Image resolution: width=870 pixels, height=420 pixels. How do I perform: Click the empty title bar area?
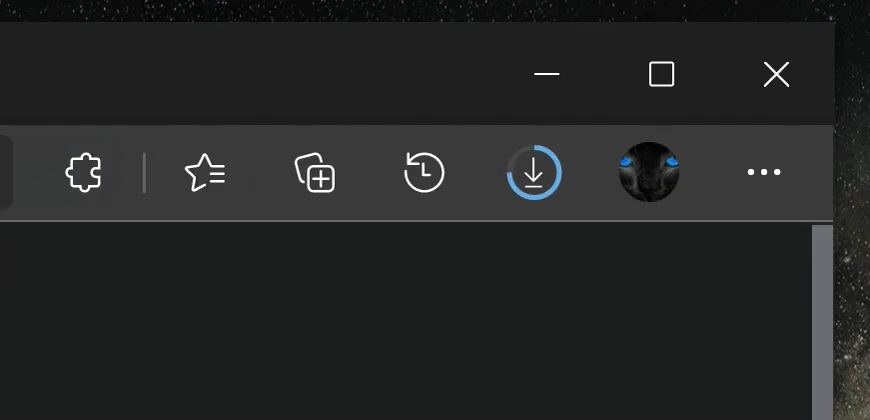[250, 74]
